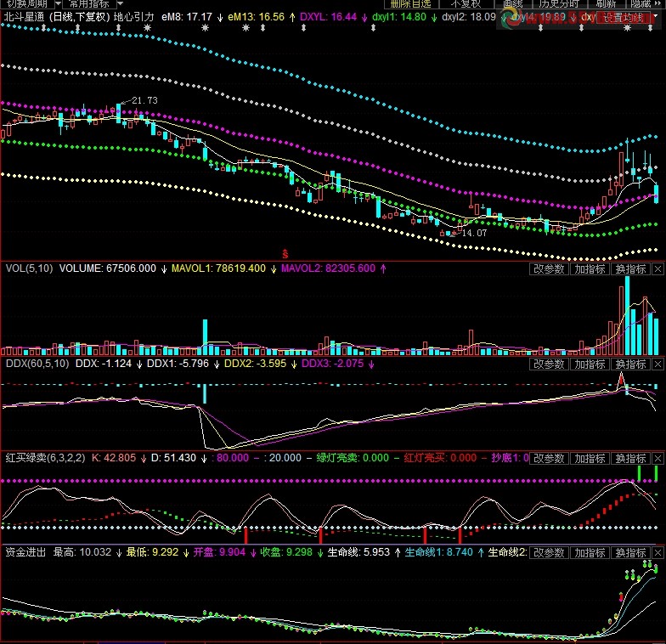Click the VOLUME: 67506.000 value
Viewport: 666px width, 644px height.
point(107,268)
